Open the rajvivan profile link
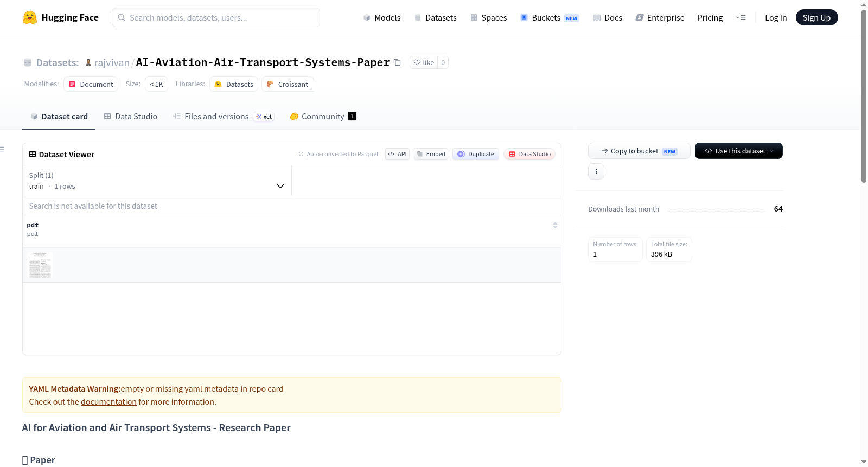The height and width of the screenshot is (467, 868). click(x=112, y=62)
